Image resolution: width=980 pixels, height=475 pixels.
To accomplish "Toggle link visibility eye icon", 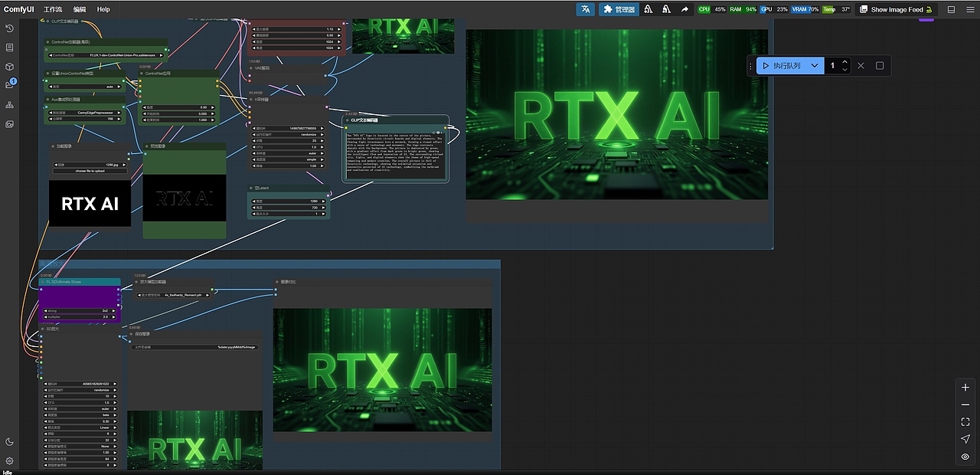I will pyautogui.click(x=965, y=457).
